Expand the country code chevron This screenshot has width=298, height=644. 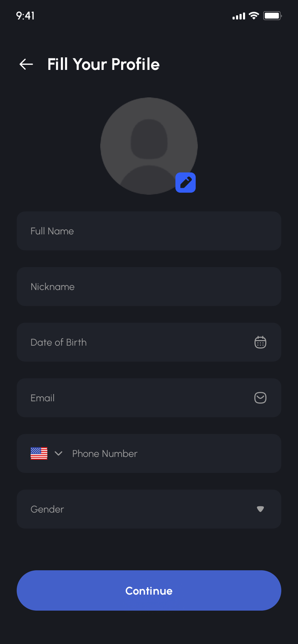click(58, 453)
